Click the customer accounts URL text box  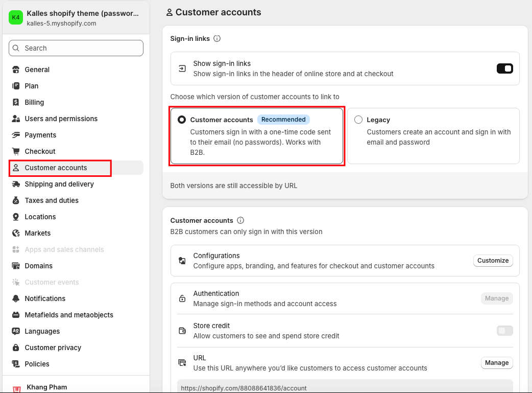coord(345,387)
